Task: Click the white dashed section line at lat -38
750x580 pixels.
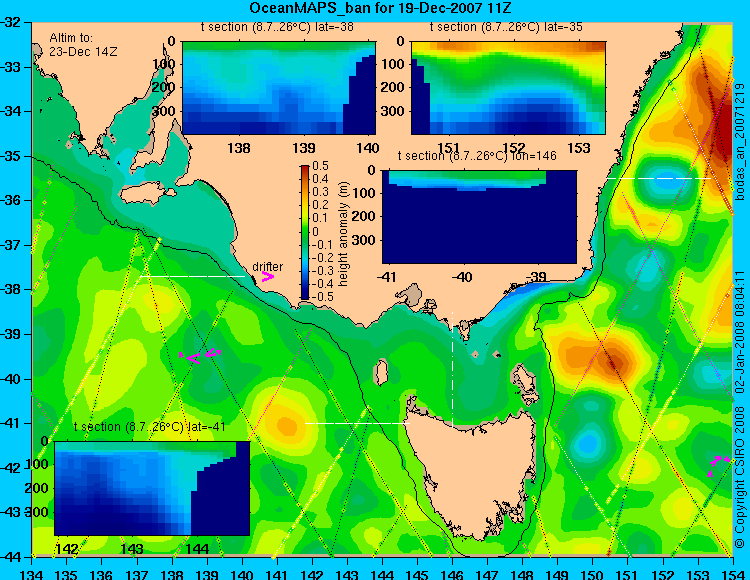Action: coord(192,276)
